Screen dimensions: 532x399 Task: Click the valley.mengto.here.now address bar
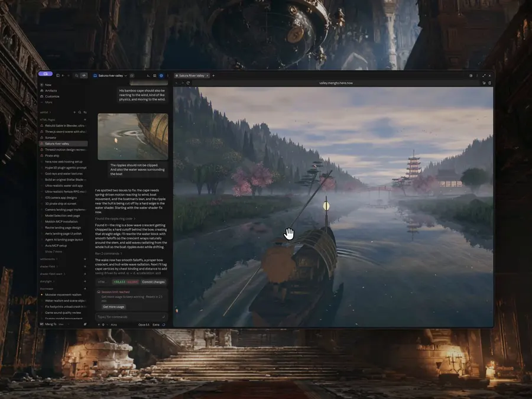point(336,83)
